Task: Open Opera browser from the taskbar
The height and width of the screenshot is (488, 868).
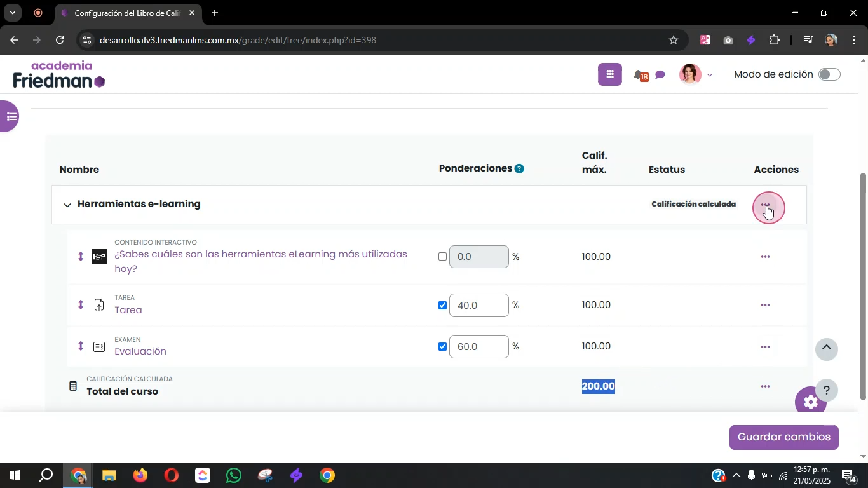Action: (171, 475)
